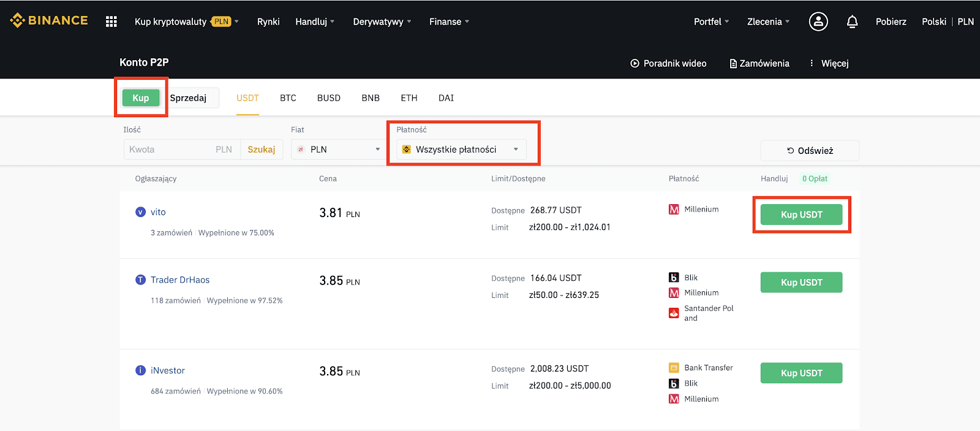Screen dimensions: 980x431
Task: Click the Binance logo
Action: point(49,21)
